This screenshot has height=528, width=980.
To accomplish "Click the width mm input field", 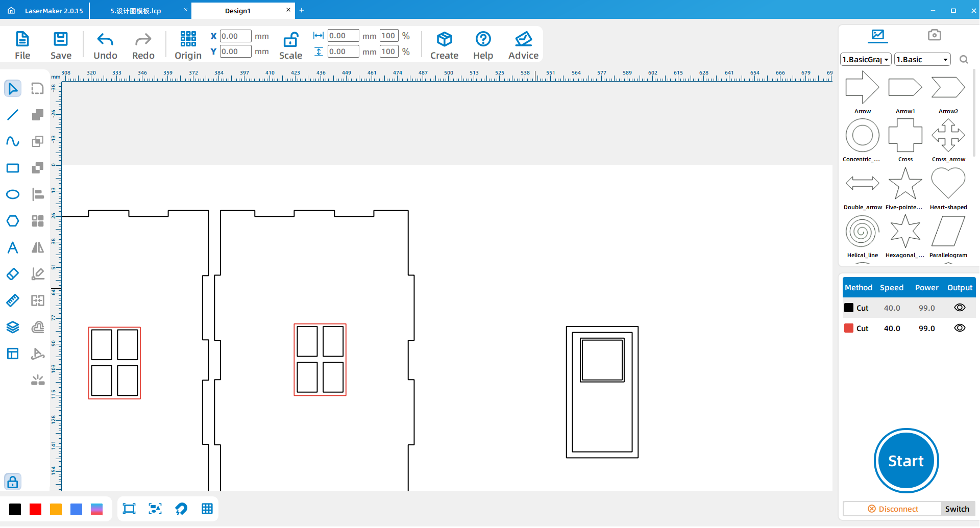I will (343, 36).
